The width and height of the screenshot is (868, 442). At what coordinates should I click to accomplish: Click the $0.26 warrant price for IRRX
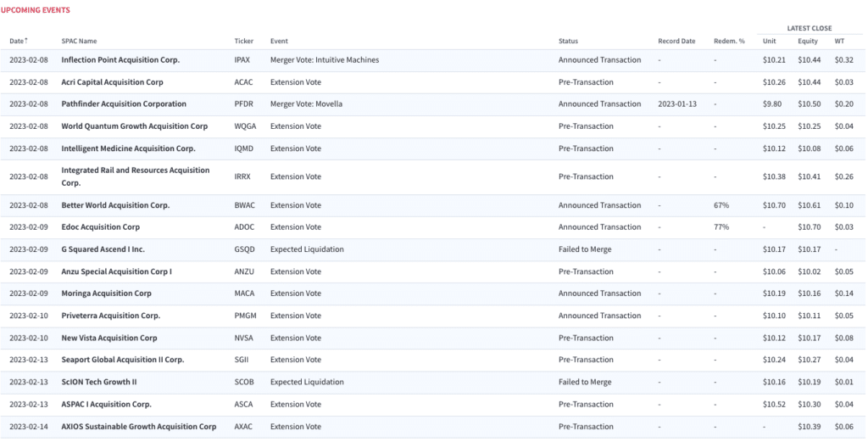pyautogui.click(x=843, y=176)
